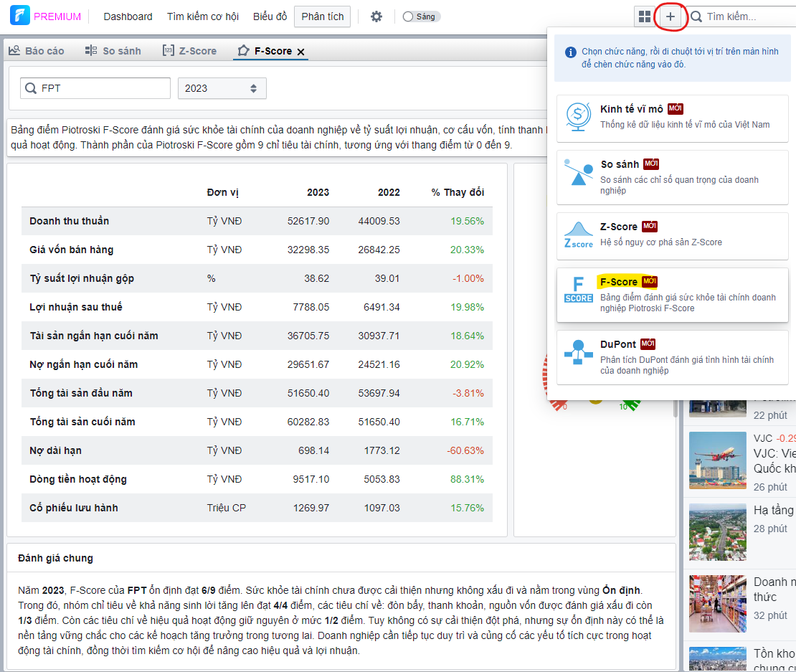Open the Hạ tầng aerial road thumbnail
This screenshot has width=796, height=672.
(718, 532)
